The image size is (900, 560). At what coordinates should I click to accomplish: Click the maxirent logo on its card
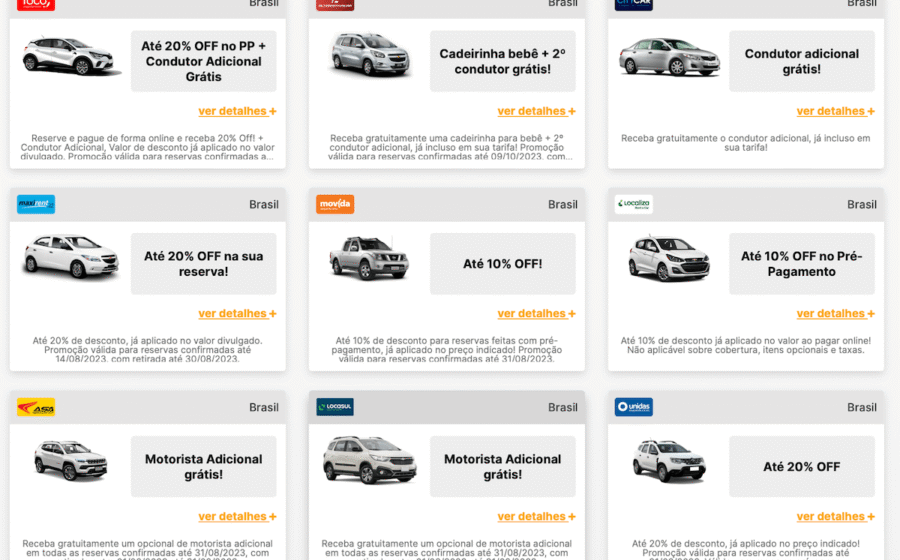point(36,204)
